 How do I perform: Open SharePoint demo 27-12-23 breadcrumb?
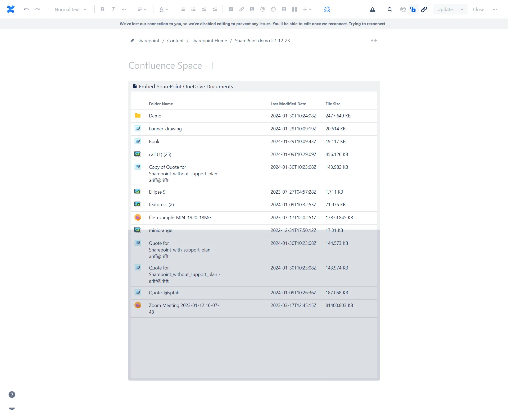coord(262,41)
